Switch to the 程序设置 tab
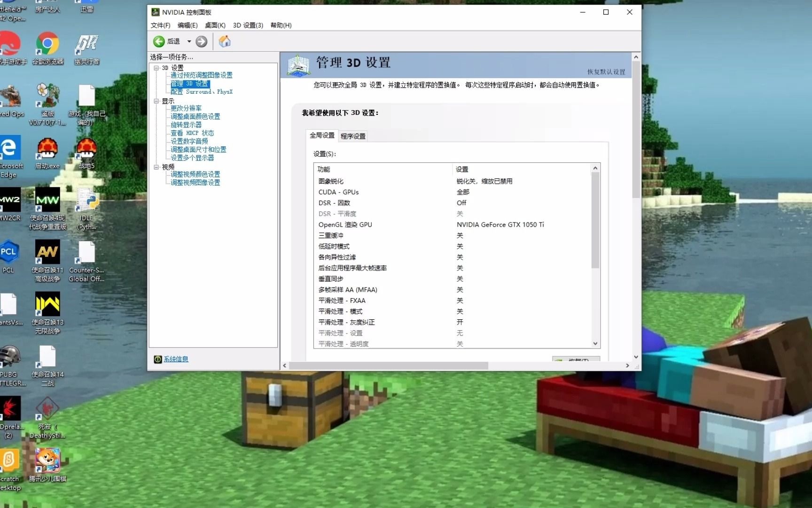Viewport: 812px width, 508px height. (353, 136)
